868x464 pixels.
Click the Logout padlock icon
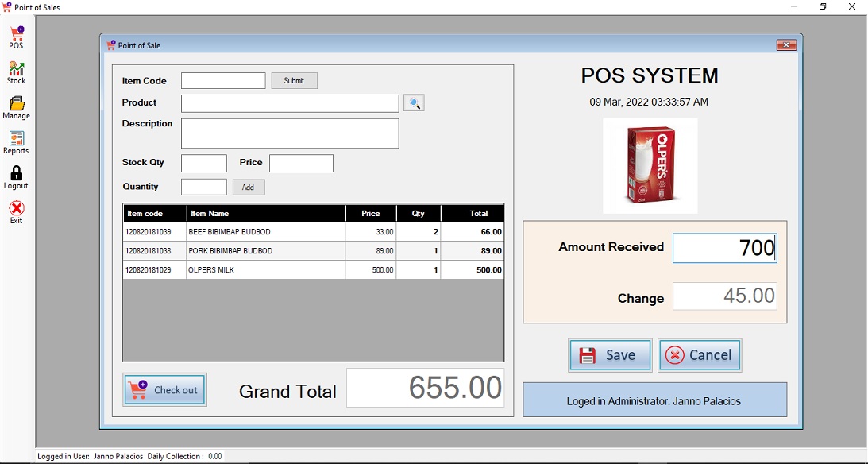coord(16,175)
